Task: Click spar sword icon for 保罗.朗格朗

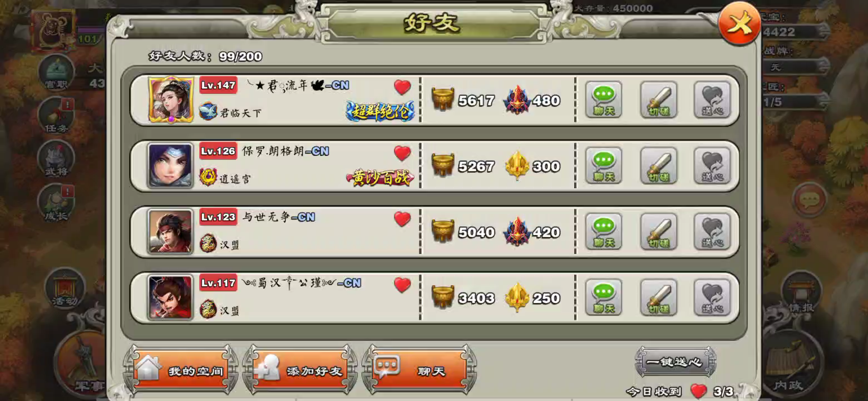Action: click(x=658, y=166)
